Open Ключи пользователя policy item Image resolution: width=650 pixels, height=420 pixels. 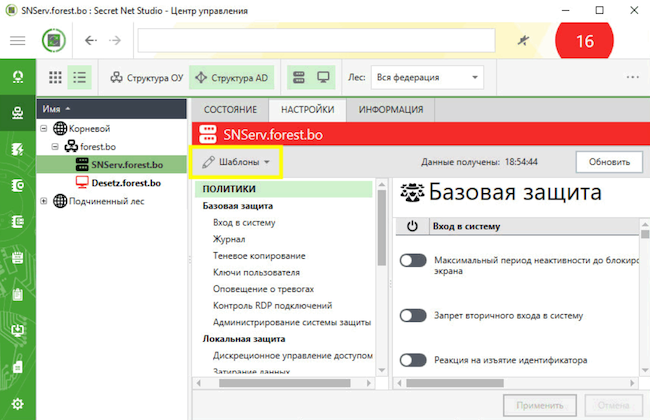coord(256,272)
